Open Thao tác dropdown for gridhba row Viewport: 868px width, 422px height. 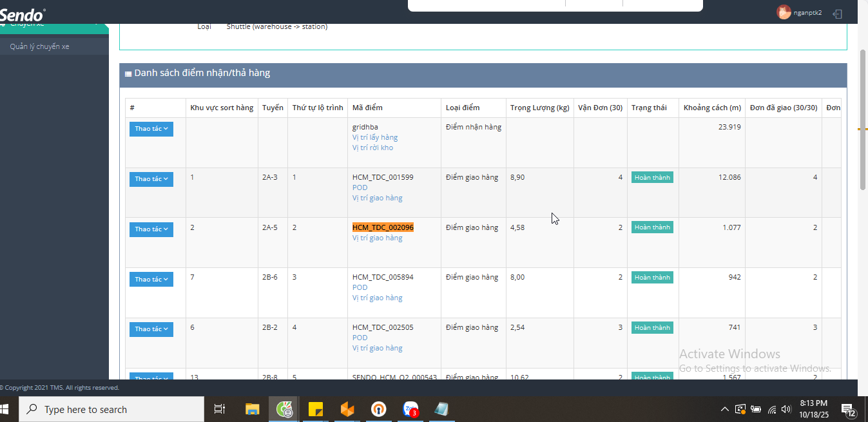151,129
